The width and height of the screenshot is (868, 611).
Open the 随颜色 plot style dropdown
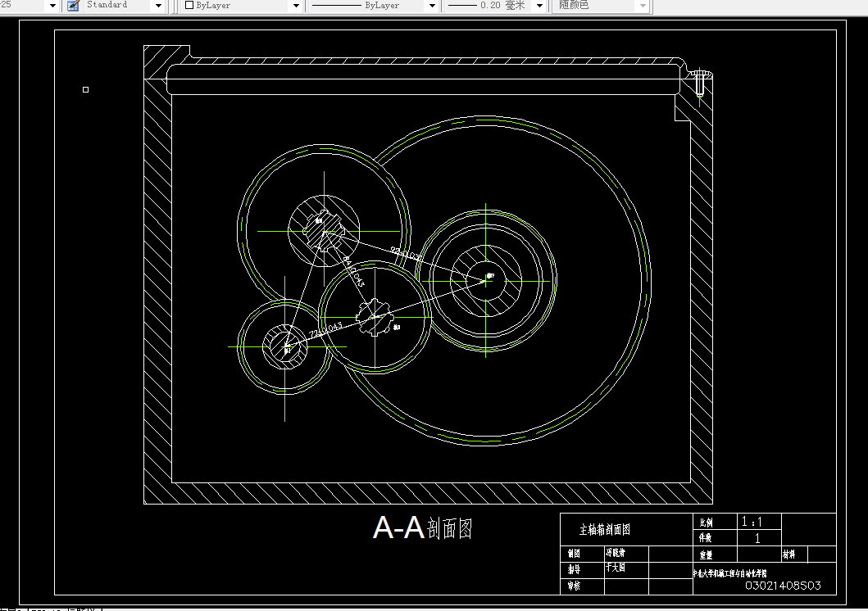[x=643, y=6]
